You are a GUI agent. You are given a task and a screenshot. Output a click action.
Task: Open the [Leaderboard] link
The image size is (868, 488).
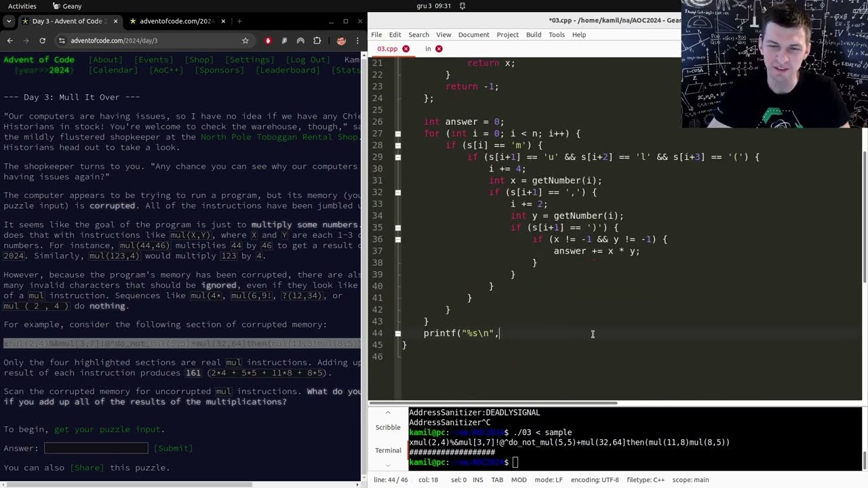pos(288,70)
